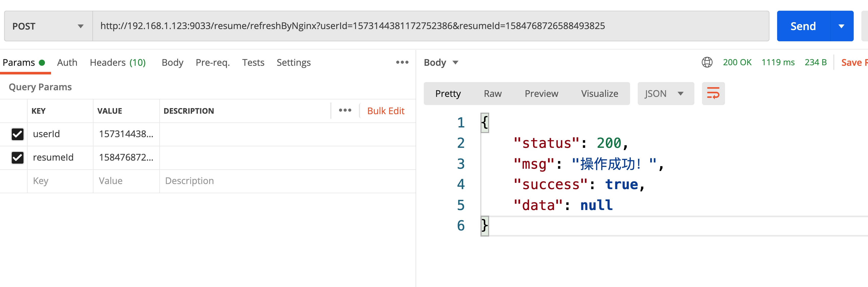
Task: Click the blue Send button
Action: pos(803,26)
